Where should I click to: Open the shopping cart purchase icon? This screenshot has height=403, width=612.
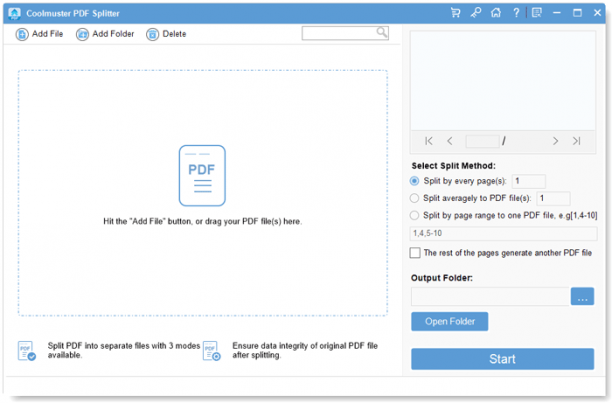[x=455, y=13]
